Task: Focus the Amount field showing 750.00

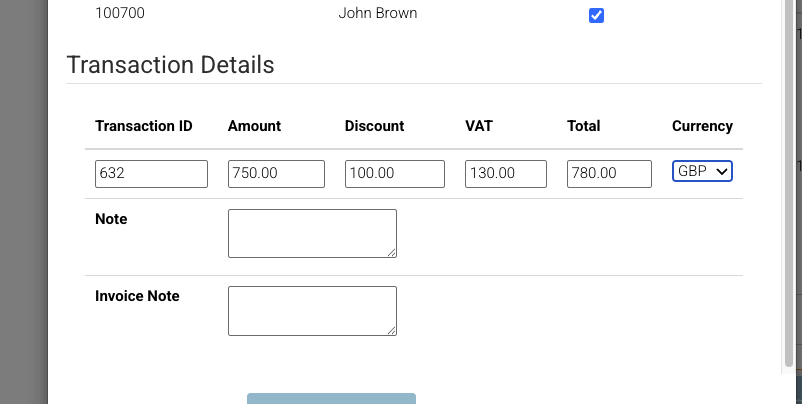Action: 276,173
